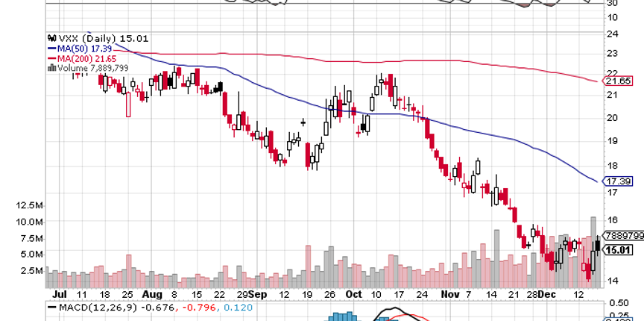Click the blue MA(50) legend line marker
Screen dimensions: 644x321
[51, 47]
